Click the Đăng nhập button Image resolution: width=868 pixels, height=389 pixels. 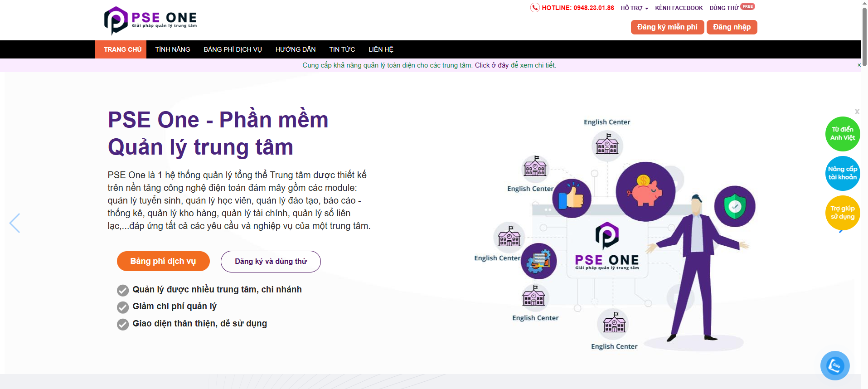(x=732, y=27)
